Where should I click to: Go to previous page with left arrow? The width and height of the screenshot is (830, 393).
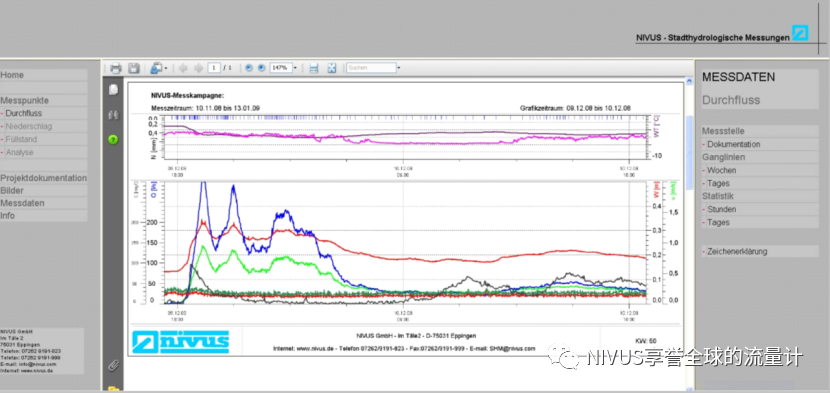point(183,68)
